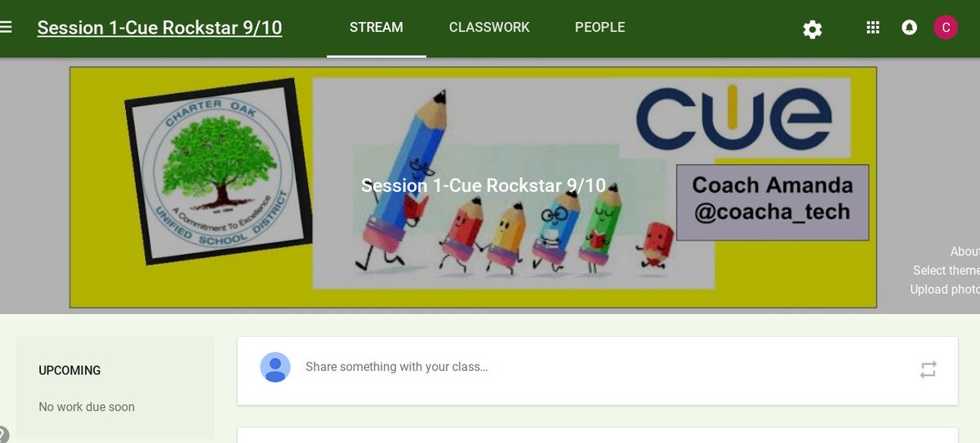This screenshot has height=443, width=980.
Task: Open the Google apps grid
Action: pos(872,28)
